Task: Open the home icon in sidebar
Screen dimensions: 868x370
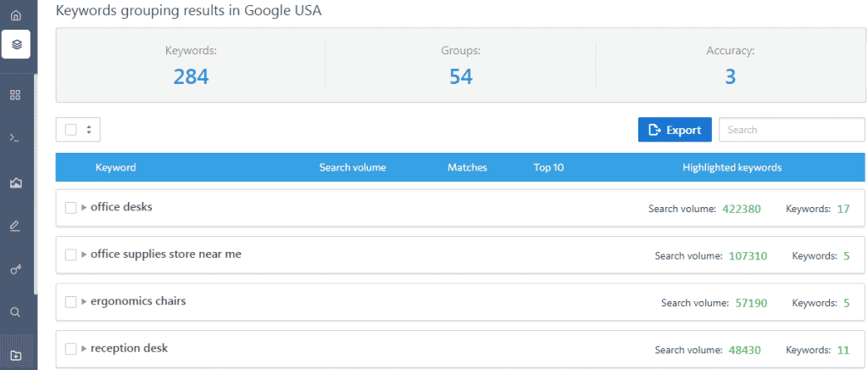Action: [x=16, y=16]
